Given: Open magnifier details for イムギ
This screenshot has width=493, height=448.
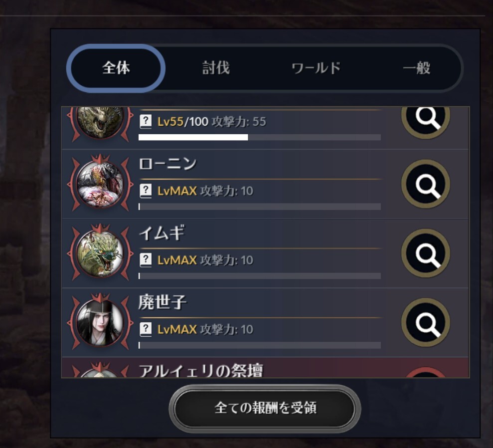Looking at the screenshot, I should click(425, 253).
